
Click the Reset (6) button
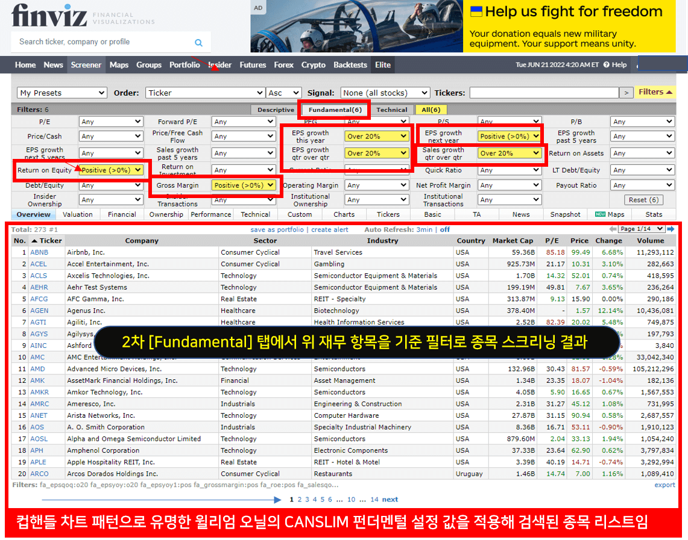click(643, 200)
